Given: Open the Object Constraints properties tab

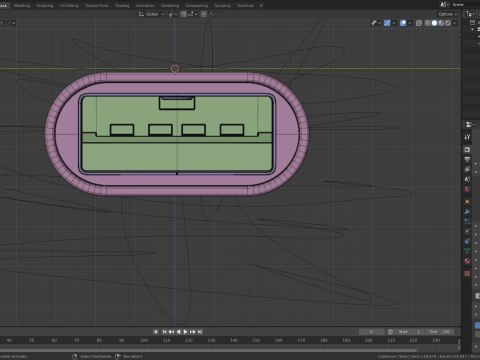Looking at the screenshot, I should 467,241.
